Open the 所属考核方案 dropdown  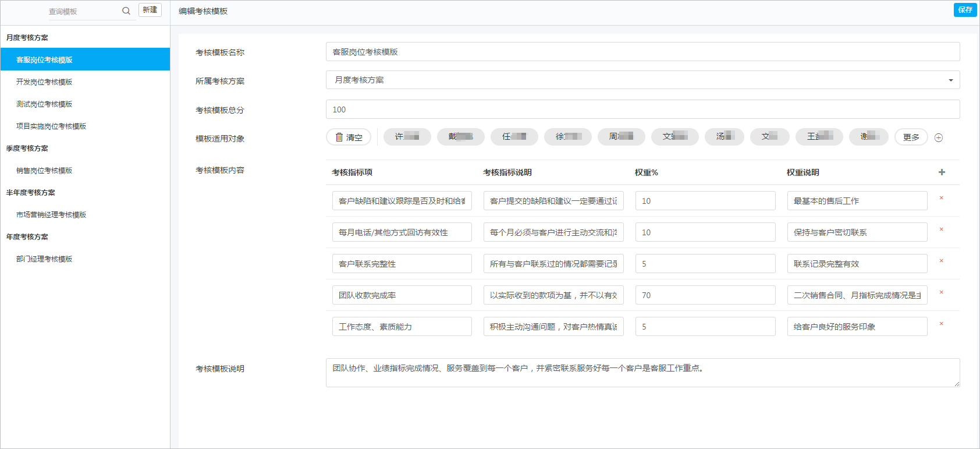click(642, 80)
